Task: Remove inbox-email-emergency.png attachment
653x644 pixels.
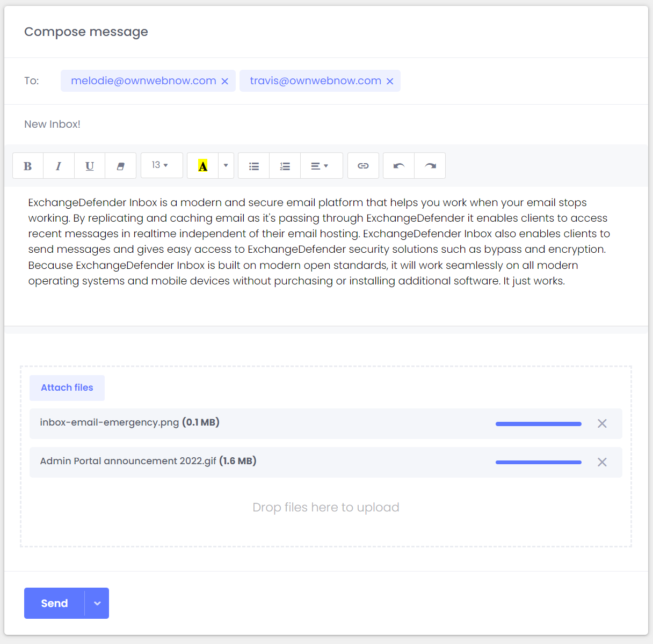Action: [602, 423]
